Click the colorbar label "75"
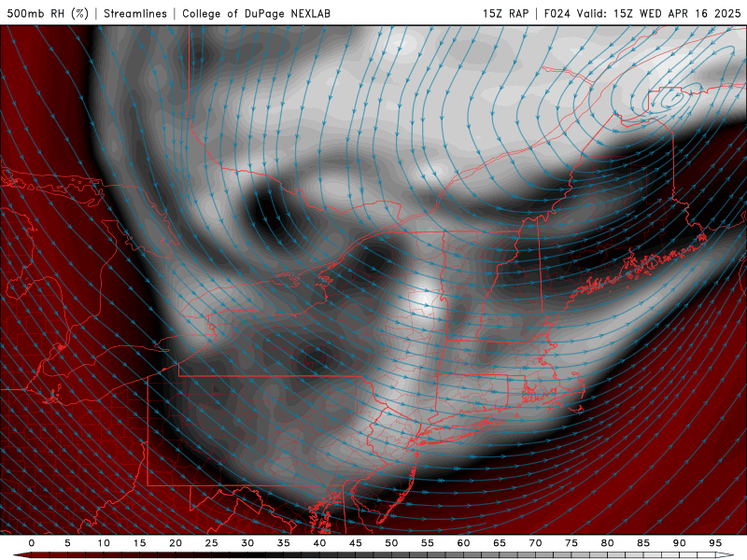Image resolution: width=747 pixels, height=560 pixels. pyautogui.click(x=571, y=543)
